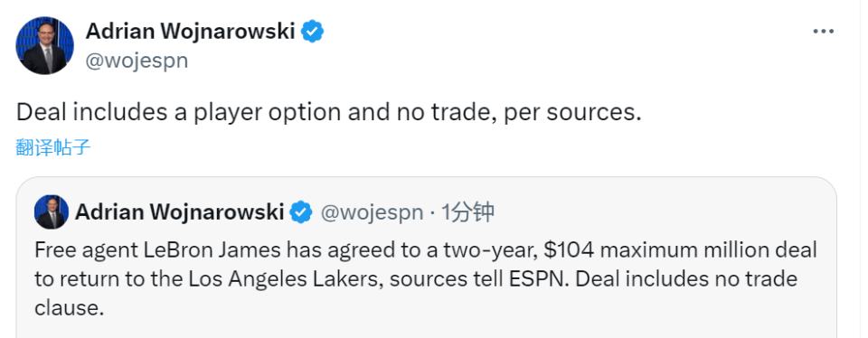Click the @wojespn handle under the top name
Screen dimensions: 868x338
pos(137,61)
